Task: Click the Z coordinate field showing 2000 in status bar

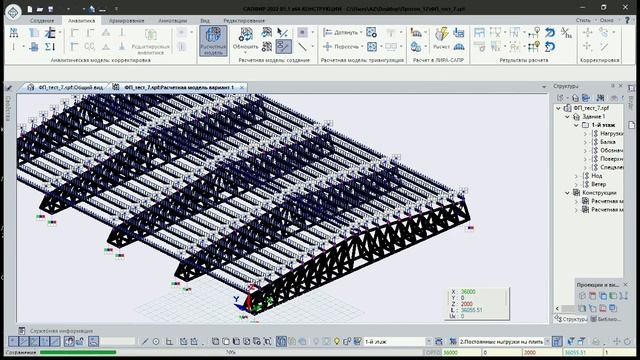Action: (x=541, y=352)
